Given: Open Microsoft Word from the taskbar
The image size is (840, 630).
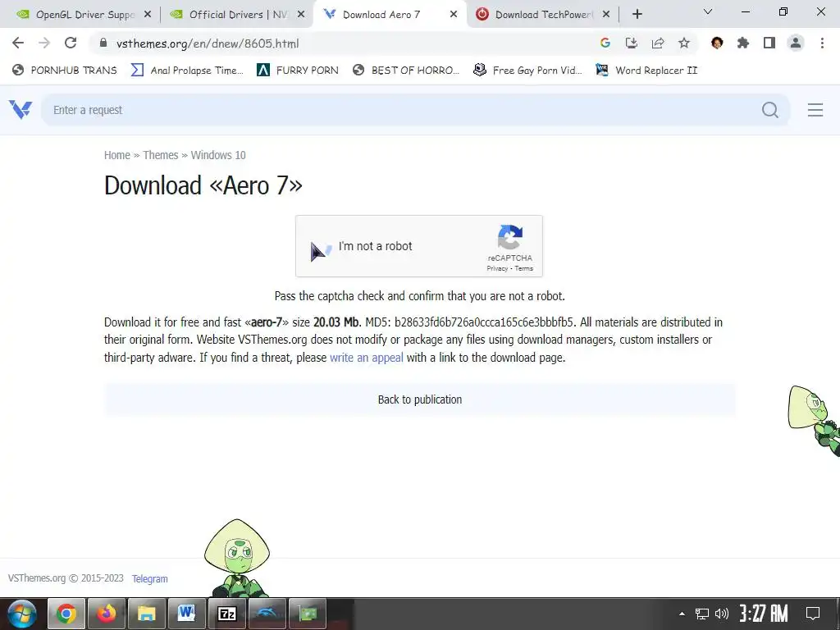Looking at the screenshot, I should (186, 614).
